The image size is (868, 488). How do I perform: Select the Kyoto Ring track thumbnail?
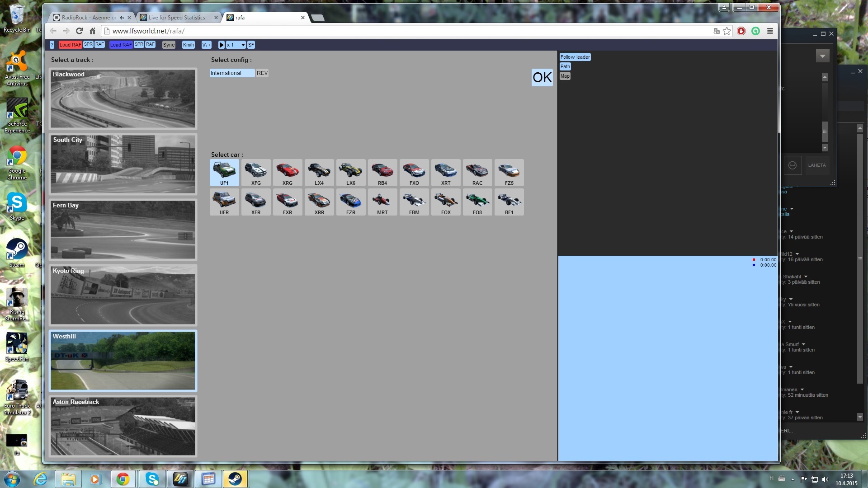[123, 295]
